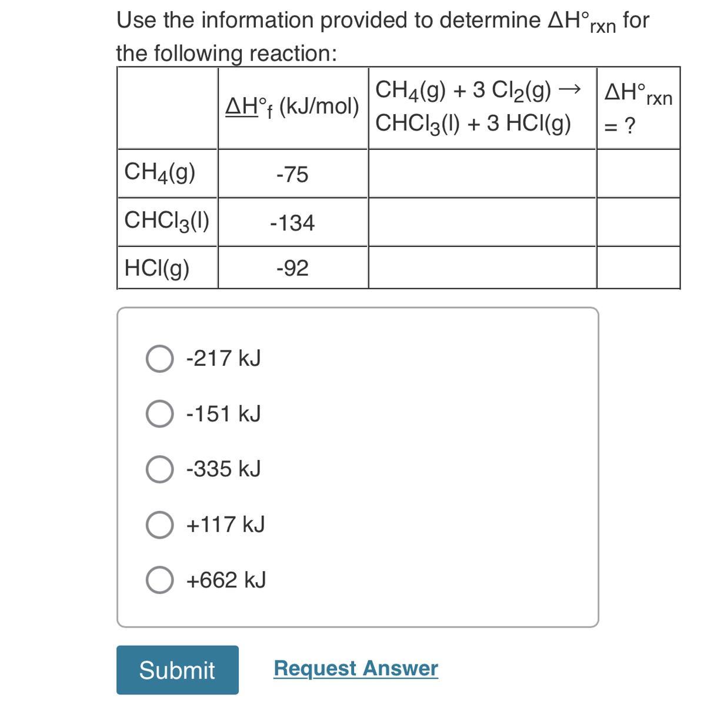Click the -92 enthalpy value cell
Viewport: 727px width, 728px height.
click(293, 268)
